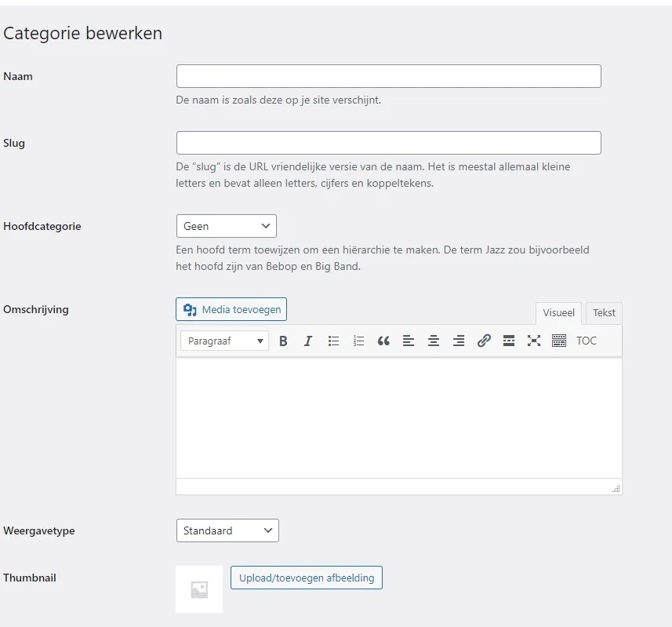Insert or edit a link

click(484, 341)
